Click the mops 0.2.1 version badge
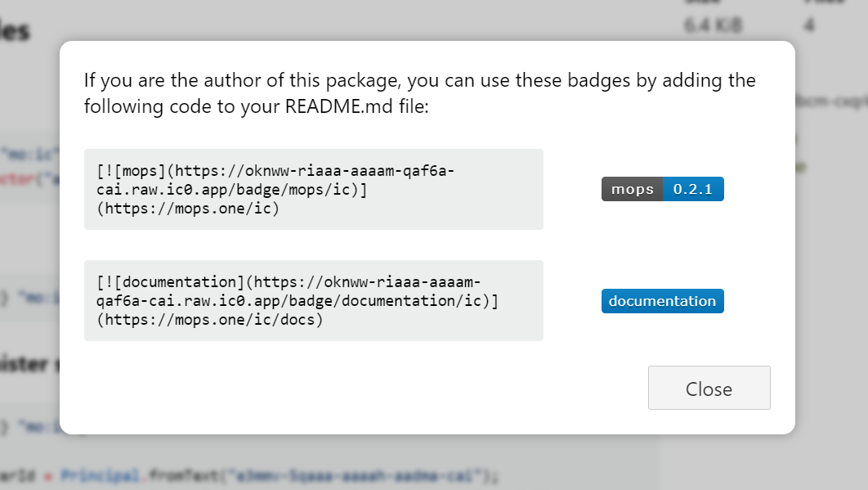Image resolution: width=868 pixels, height=490 pixels. [662, 189]
